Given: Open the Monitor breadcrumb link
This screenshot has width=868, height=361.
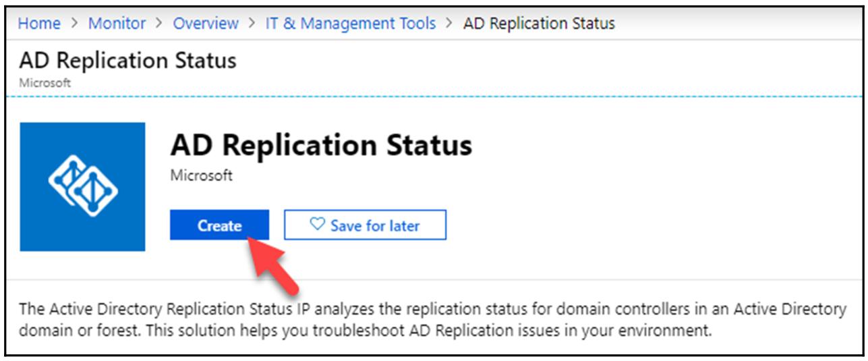Looking at the screenshot, I should (117, 24).
